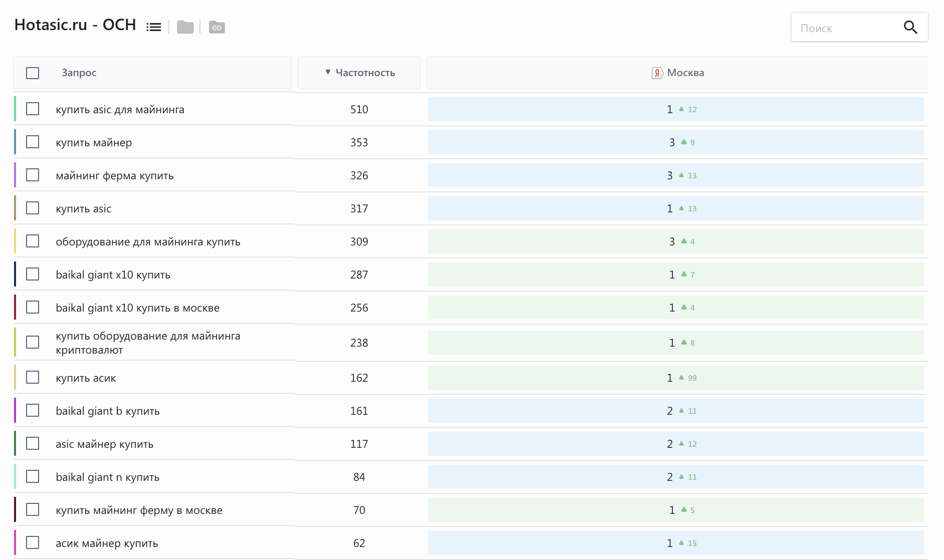Click position cell with change 5
The width and height of the screenshot is (944, 560).
(675, 510)
